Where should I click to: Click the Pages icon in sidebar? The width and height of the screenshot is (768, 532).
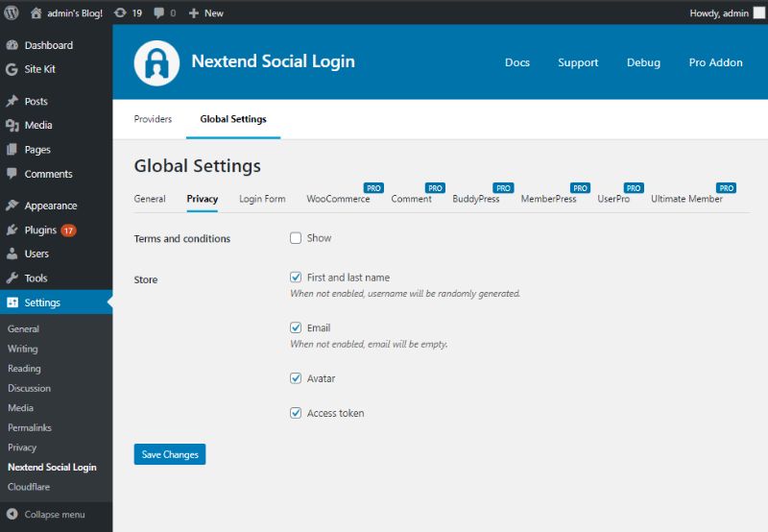click(12, 150)
